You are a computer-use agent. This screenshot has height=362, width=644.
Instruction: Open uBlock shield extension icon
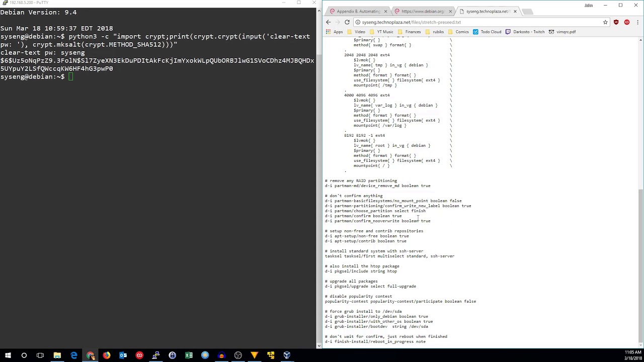616,22
